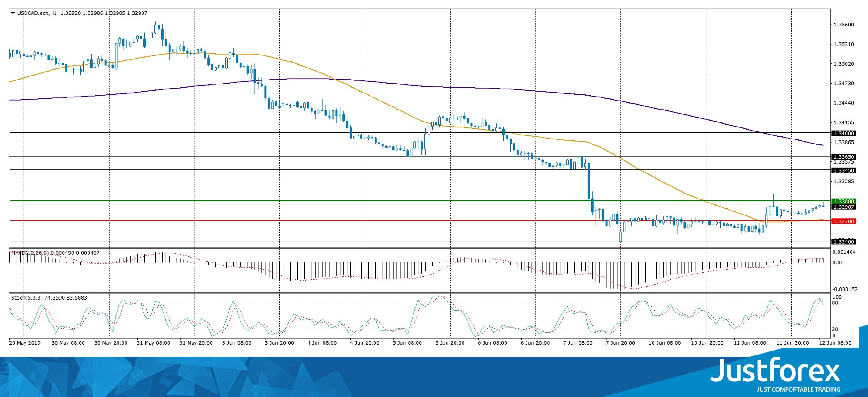This screenshot has height=397, width=868.
Task: Click the 10 Jun 20:00 time label
Action: click(708, 343)
